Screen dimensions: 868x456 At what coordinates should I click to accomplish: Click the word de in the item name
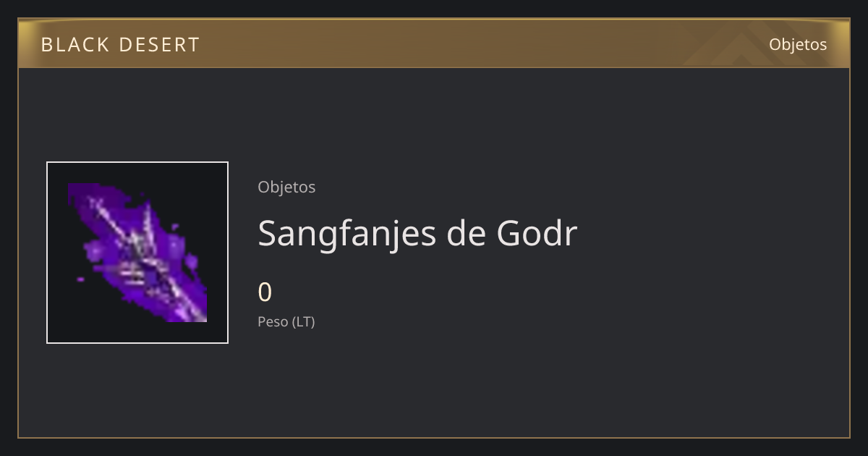[x=467, y=233]
